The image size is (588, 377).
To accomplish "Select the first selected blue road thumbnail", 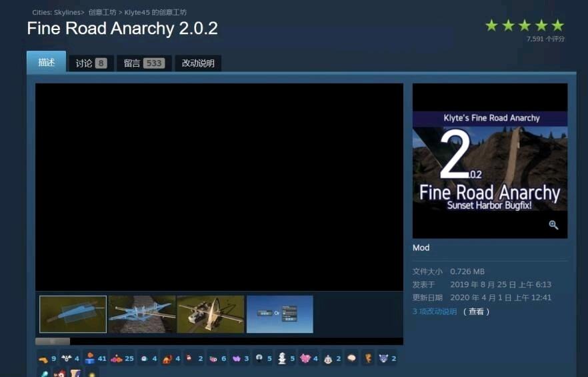I will (73, 314).
